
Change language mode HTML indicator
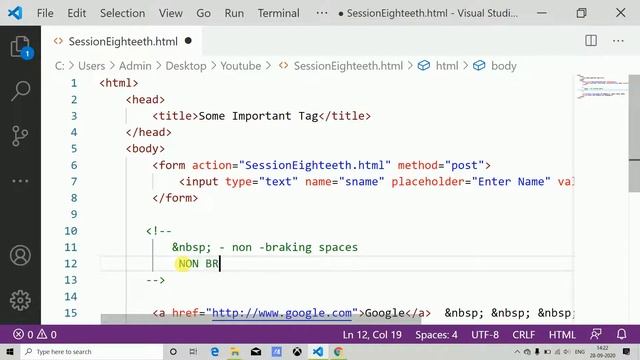tap(562, 335)
